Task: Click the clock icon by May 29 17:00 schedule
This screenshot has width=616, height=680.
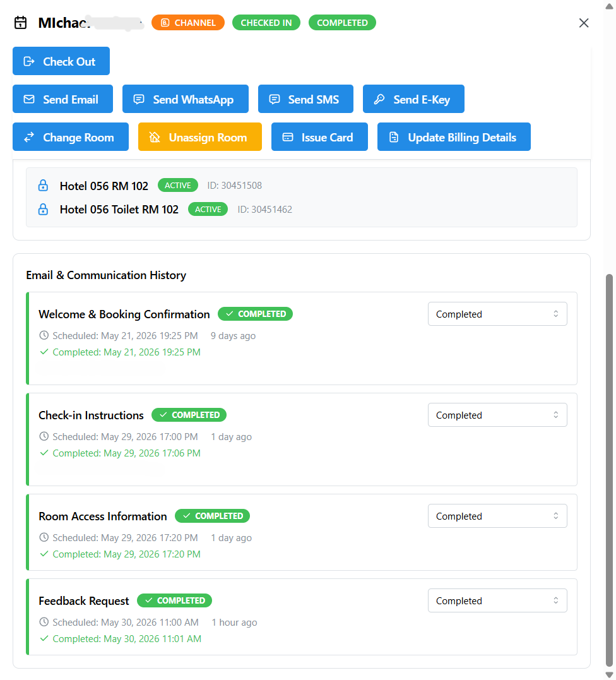Action: point(44,436)
